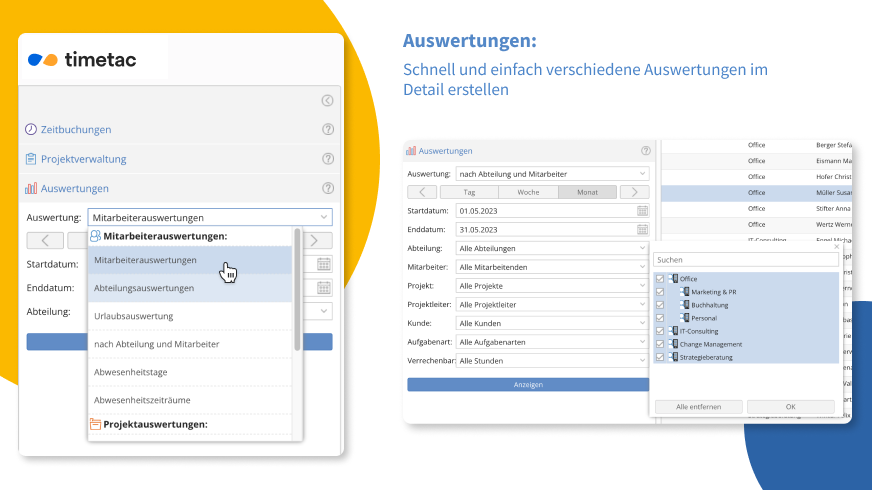Uncheck the Personal checkbox

click(660, 318)
